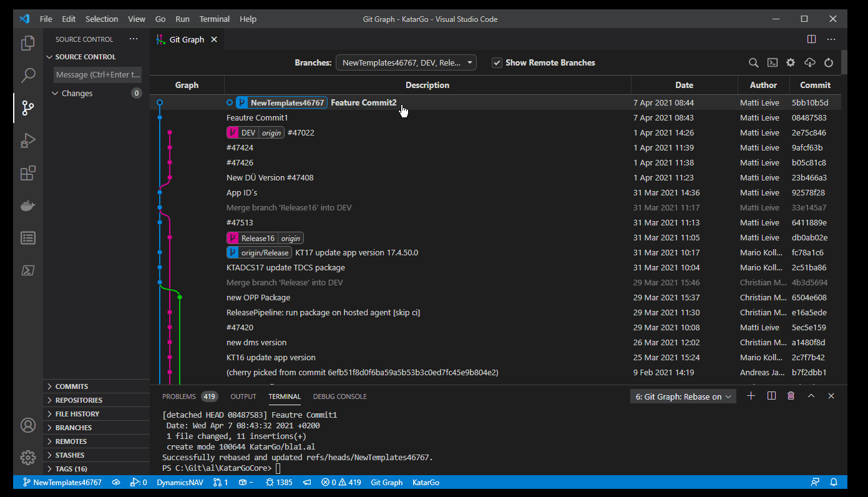The width and height of the screenshot is (868, 497).
Task: Click the NewTemplates46767 branch label in graph
Action: click(281, 102)
